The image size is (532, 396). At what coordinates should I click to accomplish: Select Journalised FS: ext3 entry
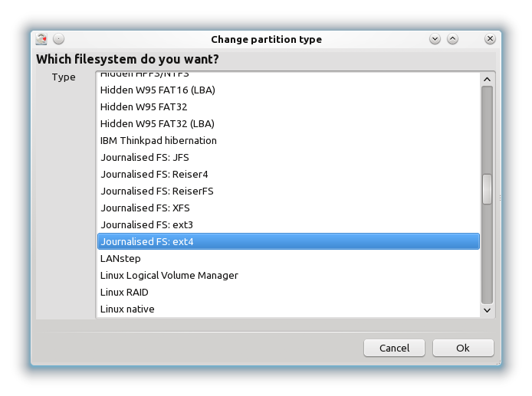pos(146,225)
